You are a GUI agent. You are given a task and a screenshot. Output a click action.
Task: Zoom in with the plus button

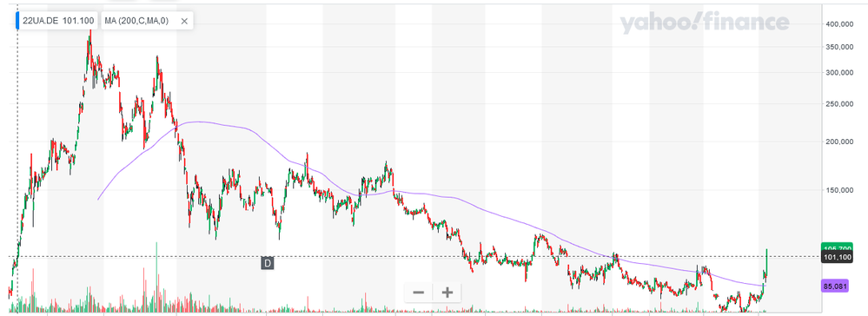pos(447,293)
